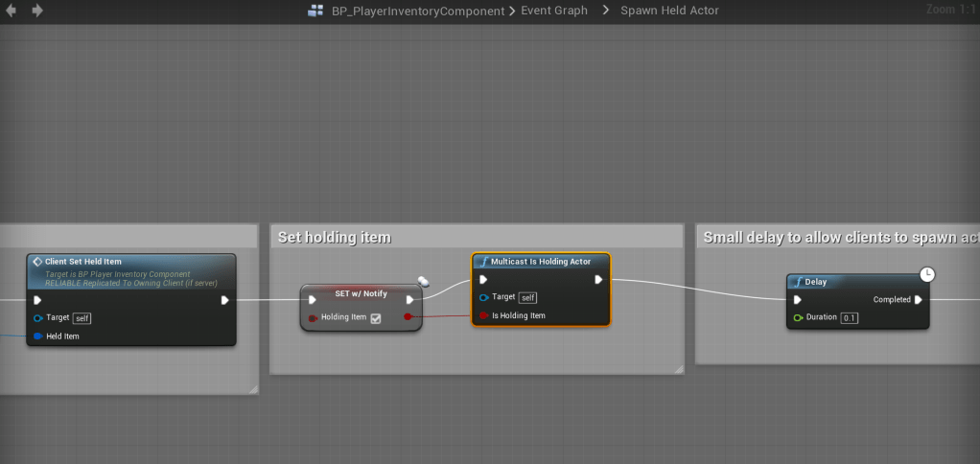Click the Completed exec output pin

(918, 300)
